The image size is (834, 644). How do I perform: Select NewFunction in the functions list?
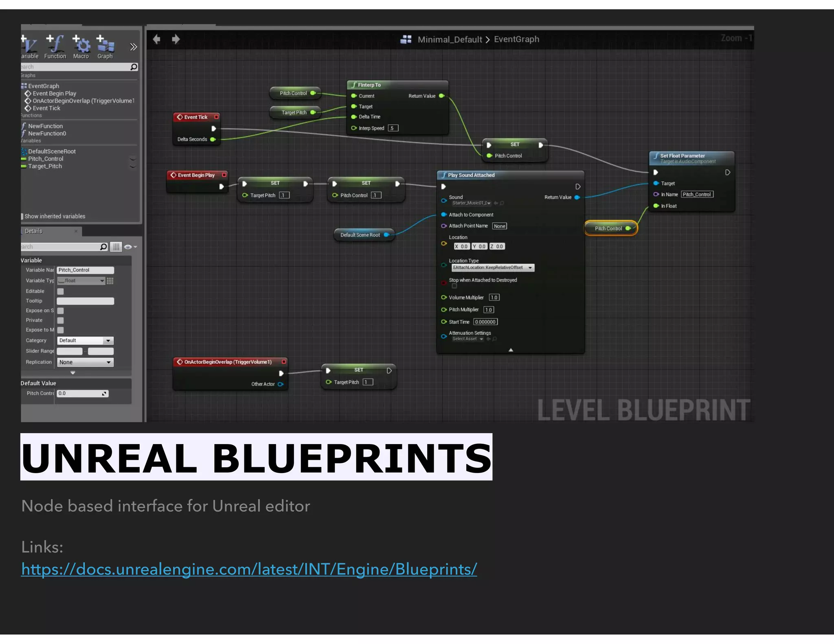45,126
